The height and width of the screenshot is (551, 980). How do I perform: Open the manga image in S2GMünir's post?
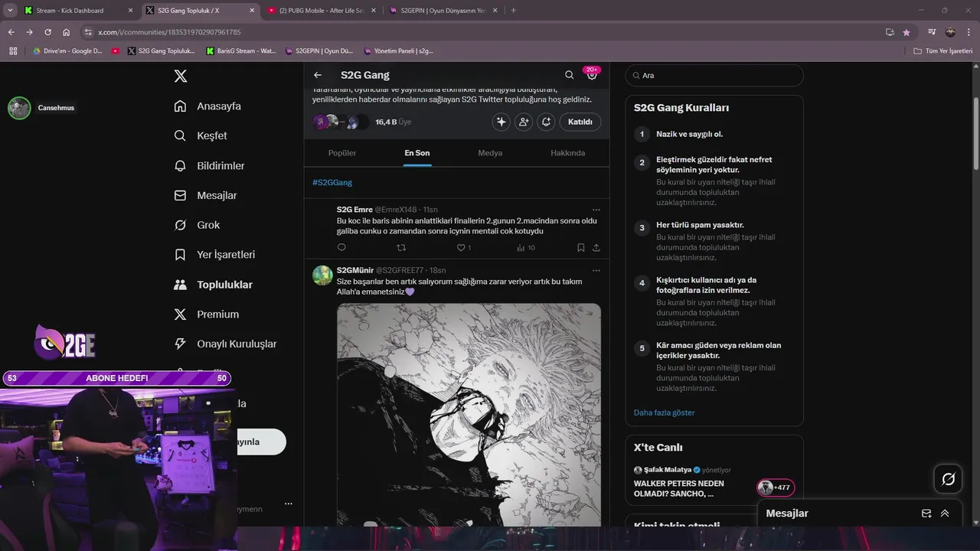point(469,414)
